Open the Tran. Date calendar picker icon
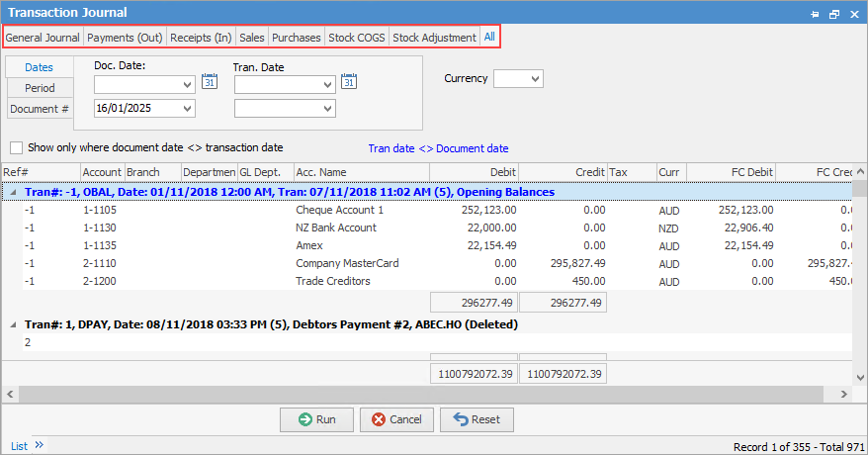The width and height of the screenshot is (868, 455). [348, 82]
